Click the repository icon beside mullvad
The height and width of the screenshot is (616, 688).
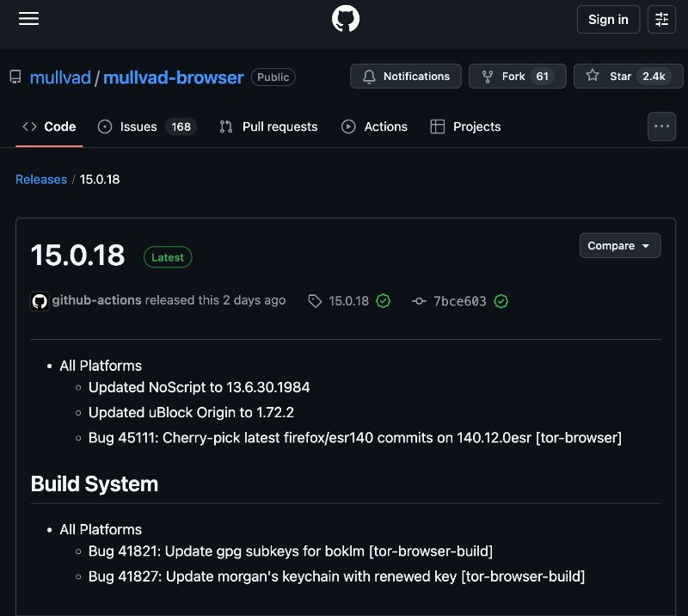pyautogui.click(x=15, y=77)
